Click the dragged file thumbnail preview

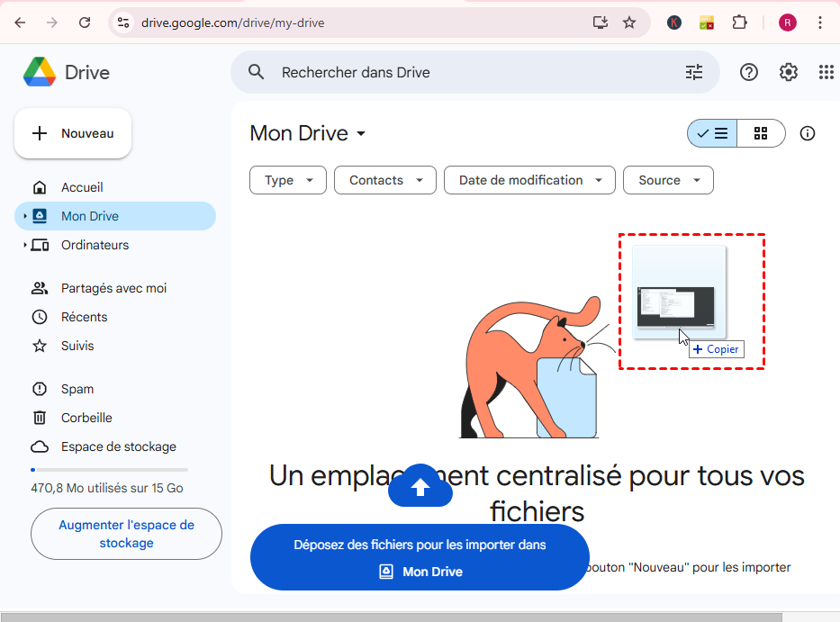[x=679, y=292]
